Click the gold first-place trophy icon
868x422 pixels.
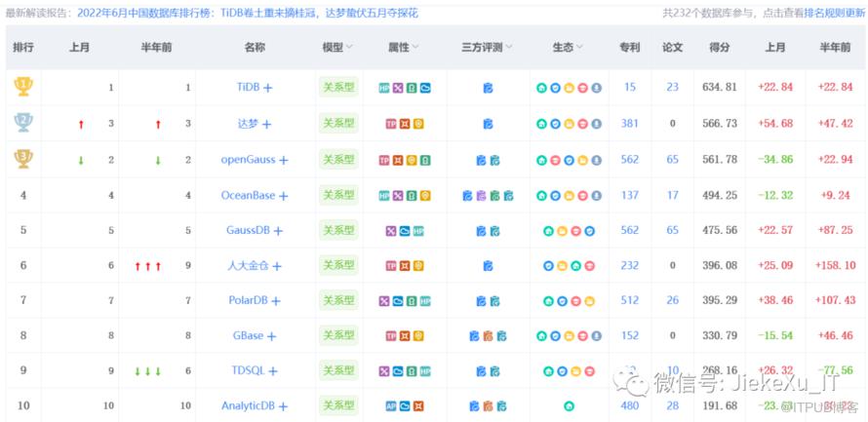(23, 87)
